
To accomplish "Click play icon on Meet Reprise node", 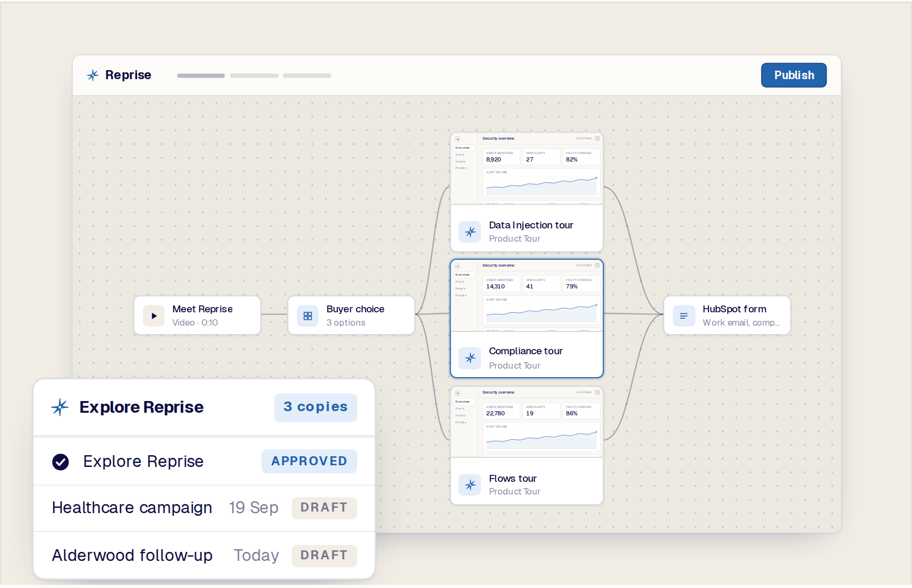I will pyautogui.click(x=154, y=316).
